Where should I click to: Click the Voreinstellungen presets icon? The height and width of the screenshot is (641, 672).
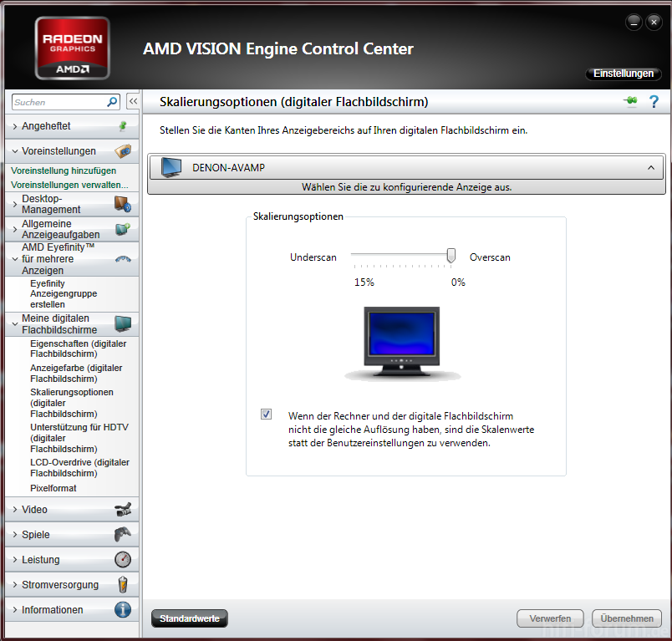[x=123, y=150]
